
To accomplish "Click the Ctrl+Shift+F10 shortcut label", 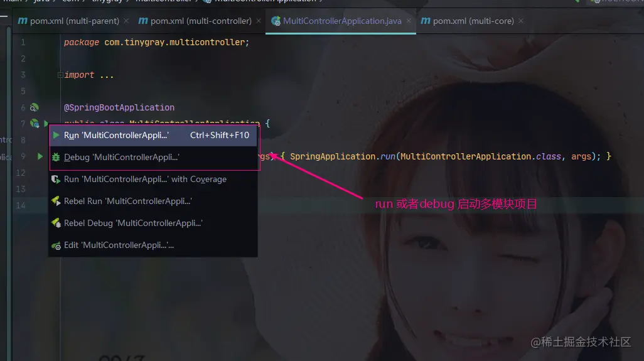I will click(219, 135).
